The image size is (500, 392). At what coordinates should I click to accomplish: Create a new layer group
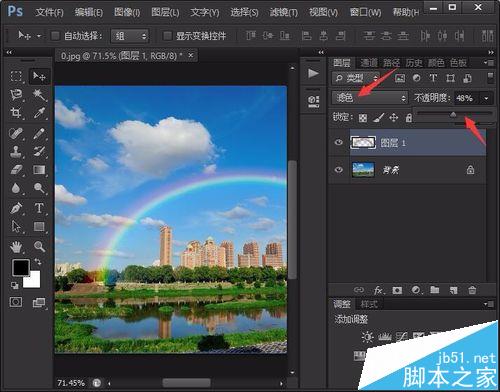[x=435, y=290]
